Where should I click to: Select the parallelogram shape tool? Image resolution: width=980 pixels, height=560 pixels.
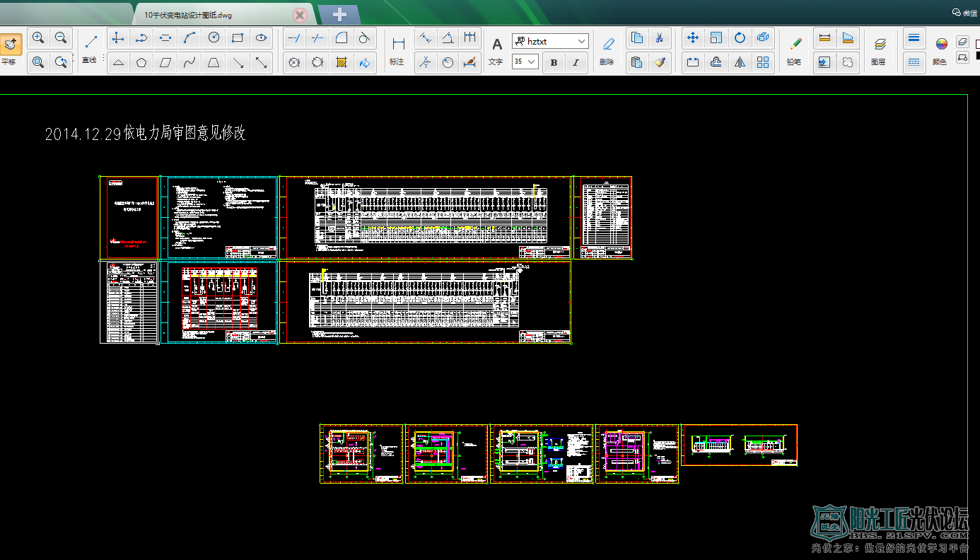tap(165, 62)
